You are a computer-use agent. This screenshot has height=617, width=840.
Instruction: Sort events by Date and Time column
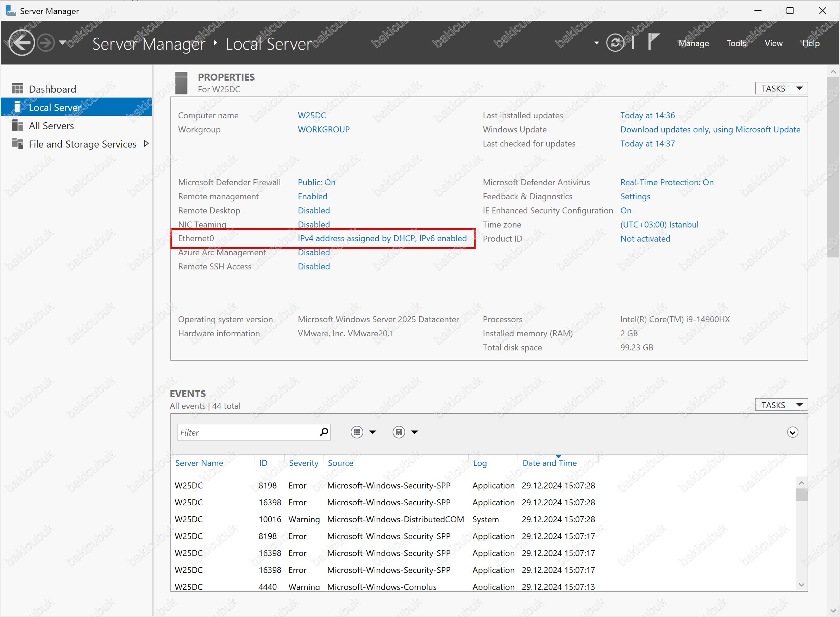549,463
